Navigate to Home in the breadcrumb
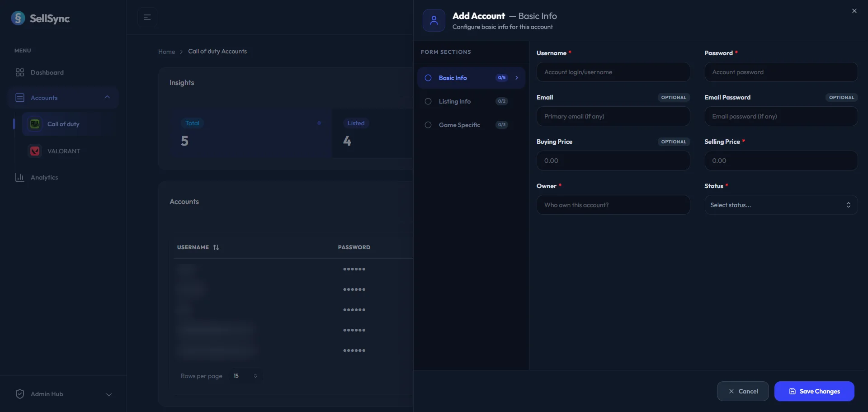 [166, 51]
